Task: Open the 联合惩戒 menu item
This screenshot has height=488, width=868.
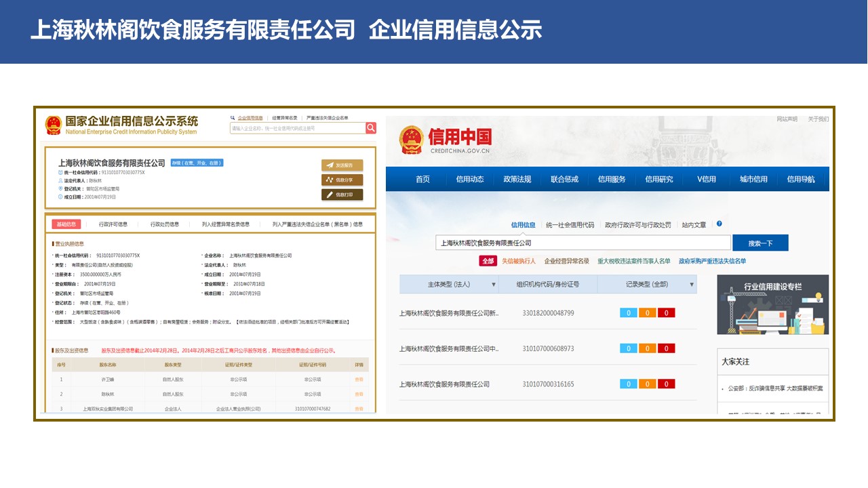Action: click(x=564, y=180)
